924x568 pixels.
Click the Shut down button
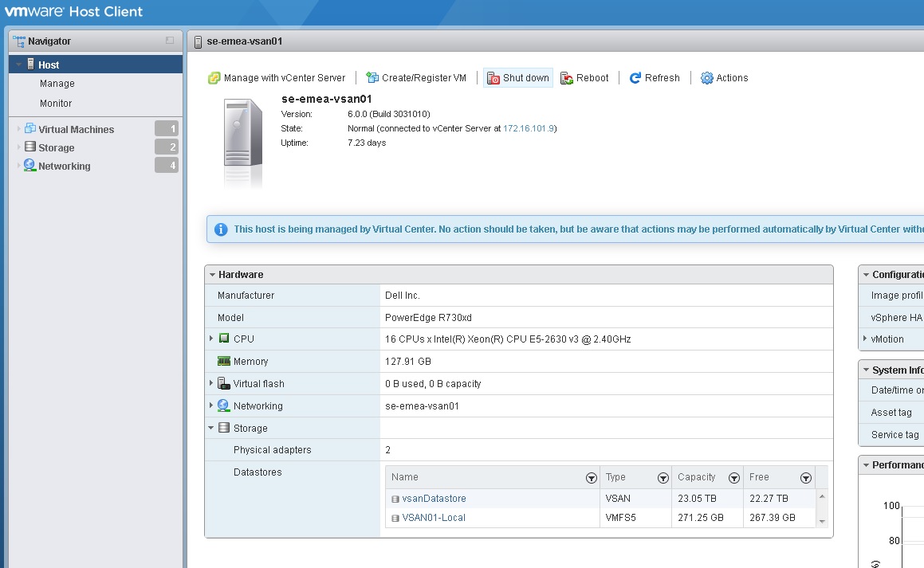[x=518, y=78]
